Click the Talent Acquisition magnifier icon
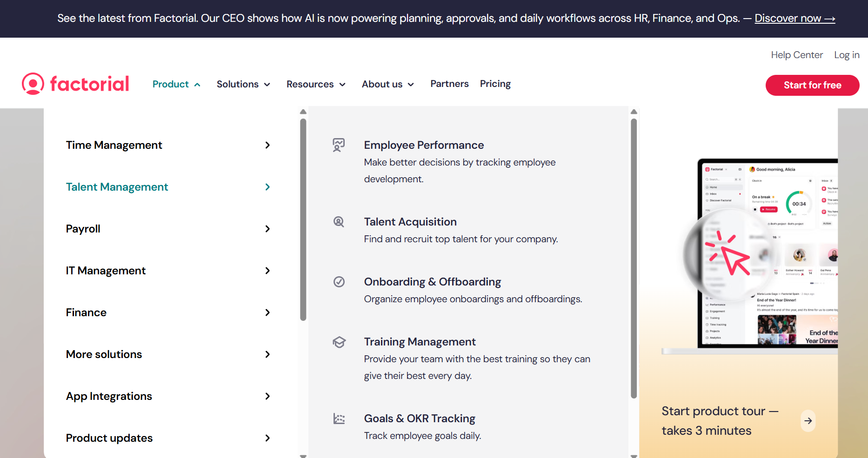868x458 pixels. [x=339, y=222]
